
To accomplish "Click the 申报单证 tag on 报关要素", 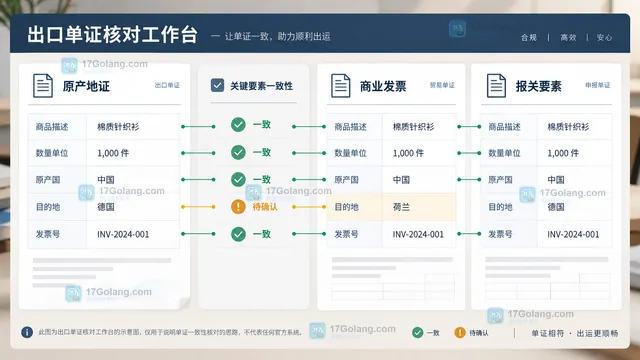I will click(x=598, y=85).
